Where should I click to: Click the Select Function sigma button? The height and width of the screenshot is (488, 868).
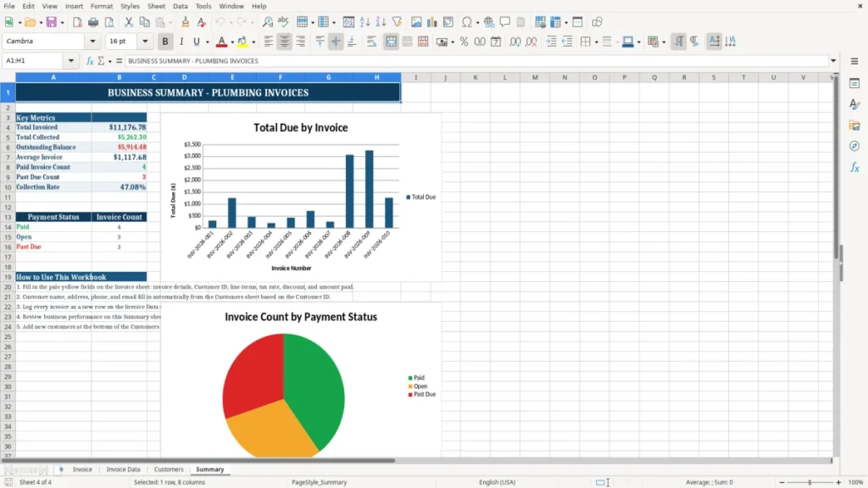point(101,61)
